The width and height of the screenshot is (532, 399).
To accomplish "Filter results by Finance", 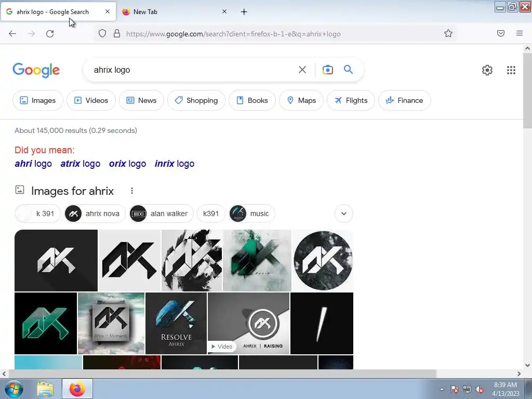I will [x=404, y=100].
